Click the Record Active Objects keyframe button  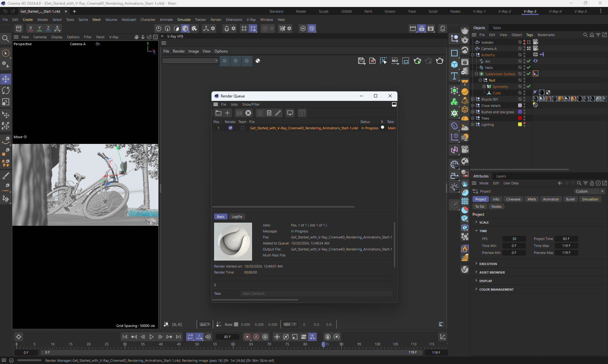click(x=247, y=337)
